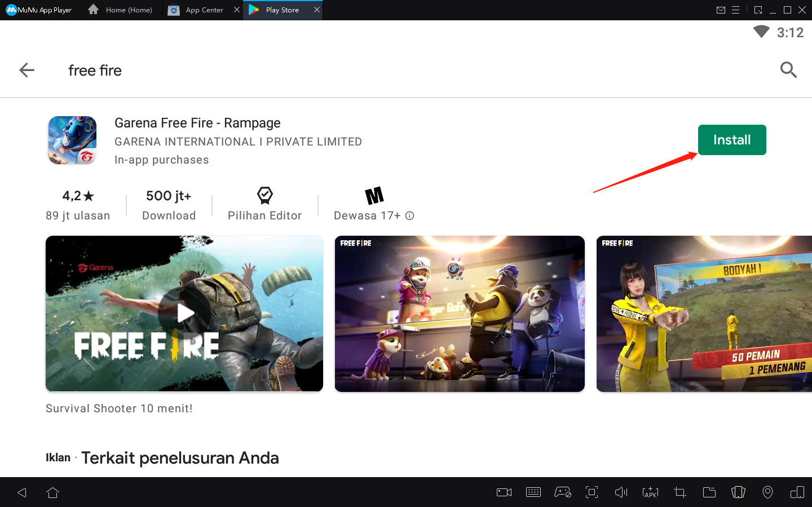Open Garena Free Fire - Rampage title
The width and height of the screenshot is (812, 507).
(197, 123)
